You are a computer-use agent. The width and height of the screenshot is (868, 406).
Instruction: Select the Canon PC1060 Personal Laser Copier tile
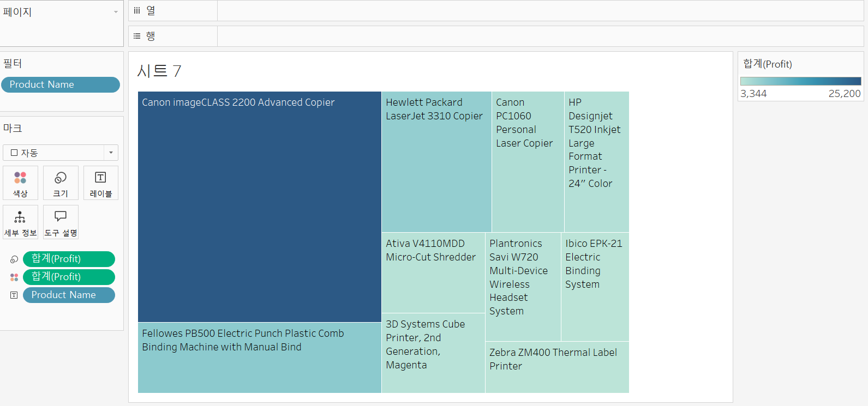click(528, 162)
